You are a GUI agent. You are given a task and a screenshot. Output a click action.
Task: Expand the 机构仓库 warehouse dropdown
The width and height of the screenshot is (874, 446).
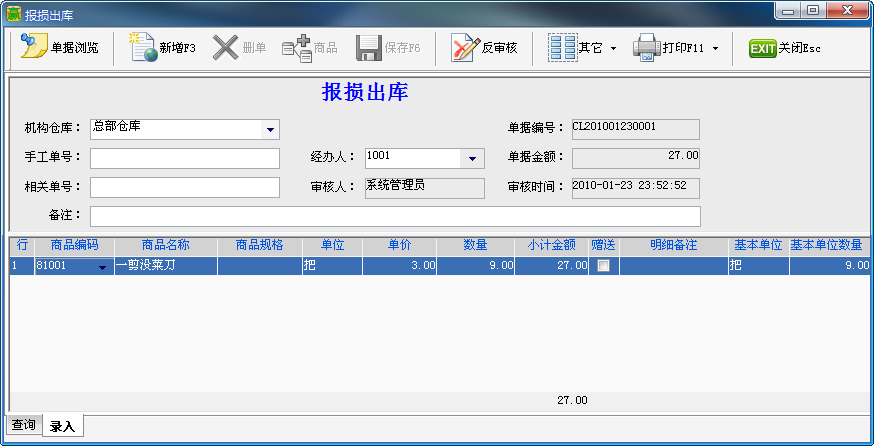pos(269,129)
